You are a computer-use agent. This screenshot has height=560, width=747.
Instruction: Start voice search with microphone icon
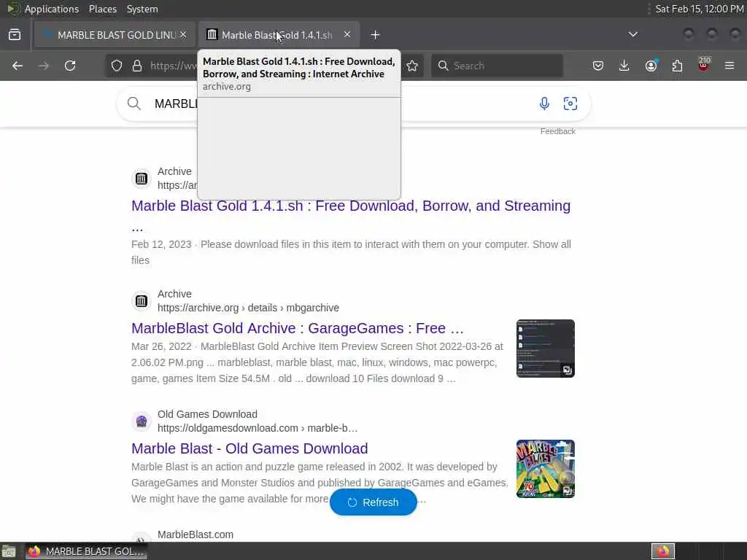[544, 104]
